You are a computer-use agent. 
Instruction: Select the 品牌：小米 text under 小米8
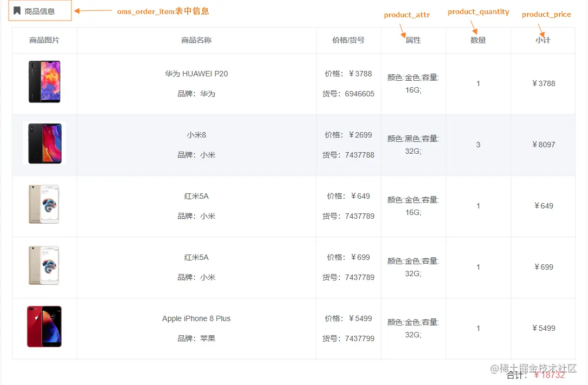(x=196, y=155)
